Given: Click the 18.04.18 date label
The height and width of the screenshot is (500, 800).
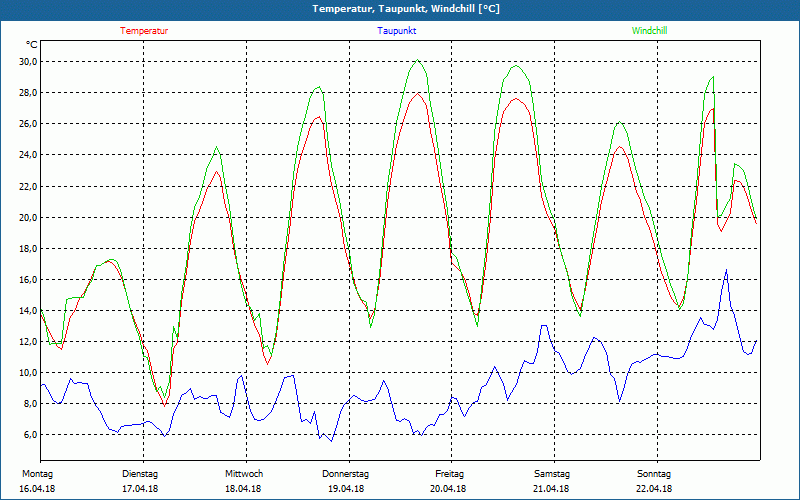Looking at the screenshot, I should pyautogui.click(x=243, y=489).
